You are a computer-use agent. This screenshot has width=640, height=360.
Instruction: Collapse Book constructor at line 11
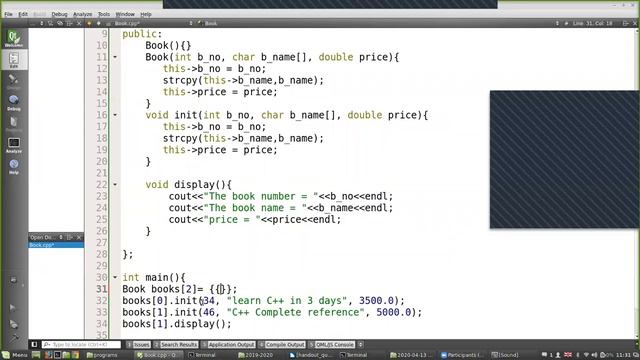(115, 57)
